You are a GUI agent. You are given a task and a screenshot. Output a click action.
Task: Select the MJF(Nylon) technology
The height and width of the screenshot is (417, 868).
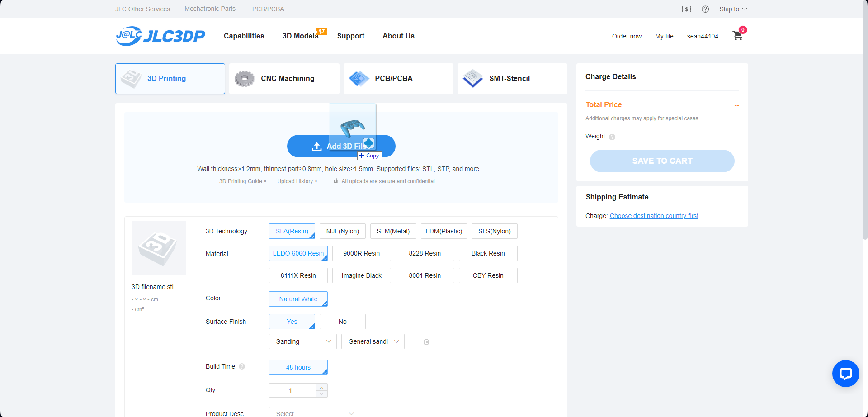click(343, 231)
